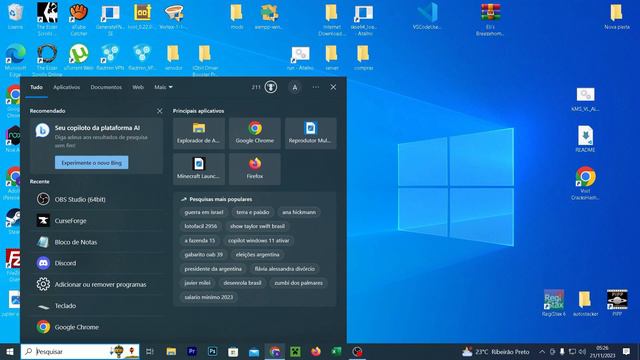Viewport: 640px width, 360px height.
Task: Open Excel from the taskbar
Action: click(336, 351)
